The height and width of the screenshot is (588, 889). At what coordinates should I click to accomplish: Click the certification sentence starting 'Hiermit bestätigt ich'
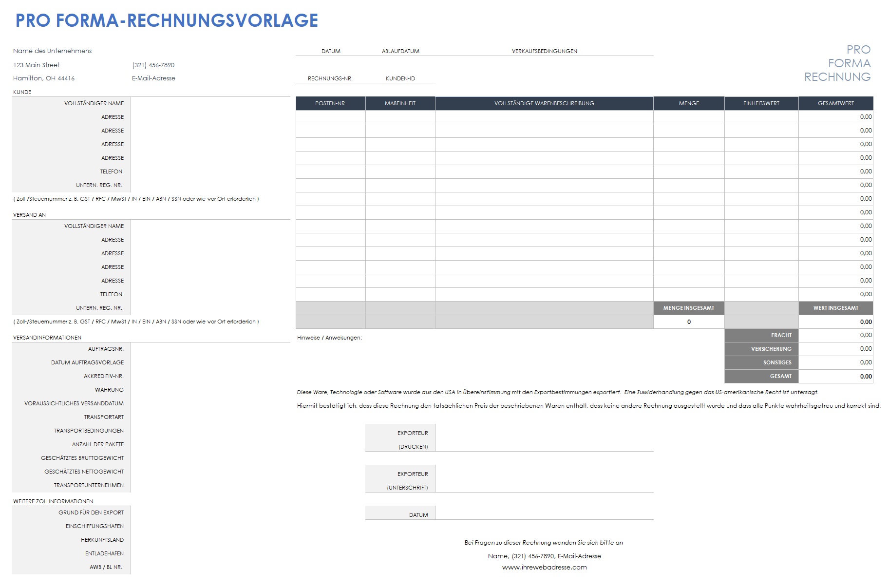pos(588,406)
